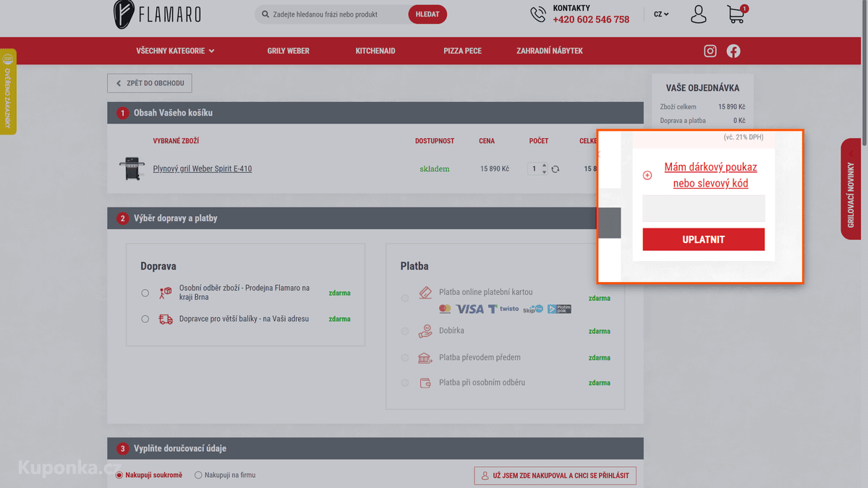
Task: Open KitchenAid menu item
Action: click(375, 51)
